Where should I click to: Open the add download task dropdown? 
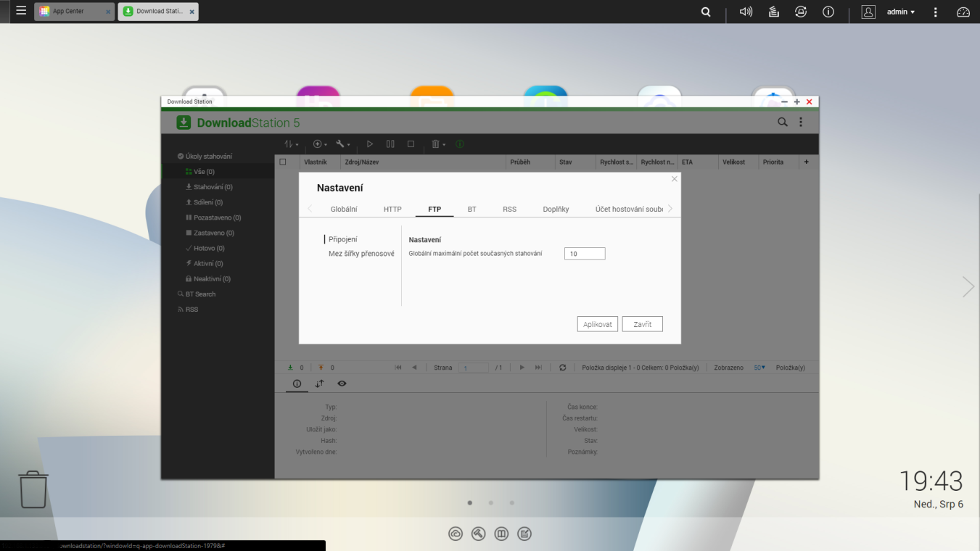coord(320,144)
